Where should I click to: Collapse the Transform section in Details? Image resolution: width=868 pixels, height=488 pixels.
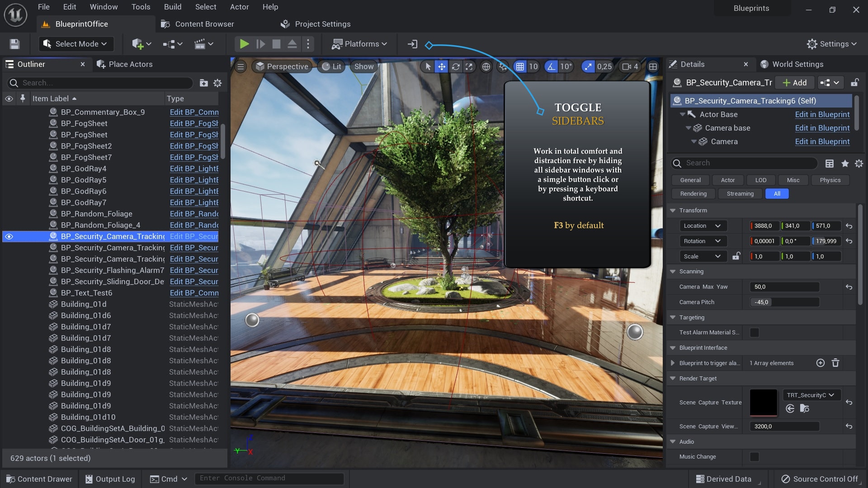(x=674, y=210)
